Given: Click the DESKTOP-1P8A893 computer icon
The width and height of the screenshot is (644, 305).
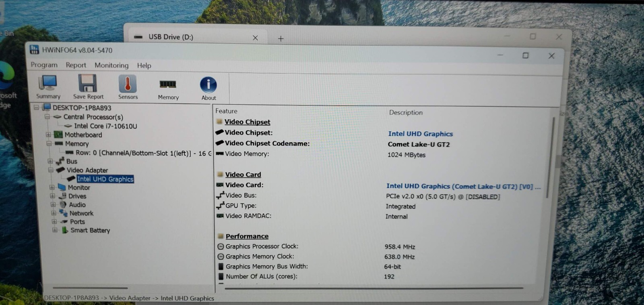Looking at the screenshot, I should pyautogui.click(x=47, y=108).
